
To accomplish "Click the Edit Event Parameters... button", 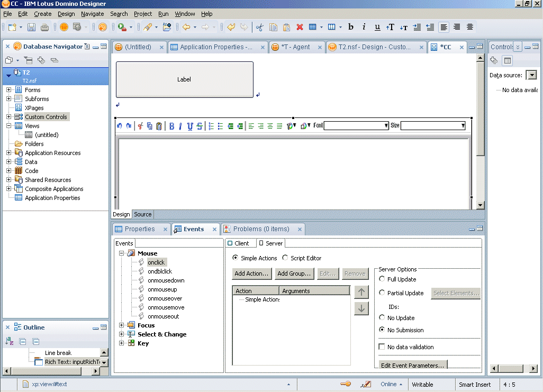I will [x=412, y=366].
